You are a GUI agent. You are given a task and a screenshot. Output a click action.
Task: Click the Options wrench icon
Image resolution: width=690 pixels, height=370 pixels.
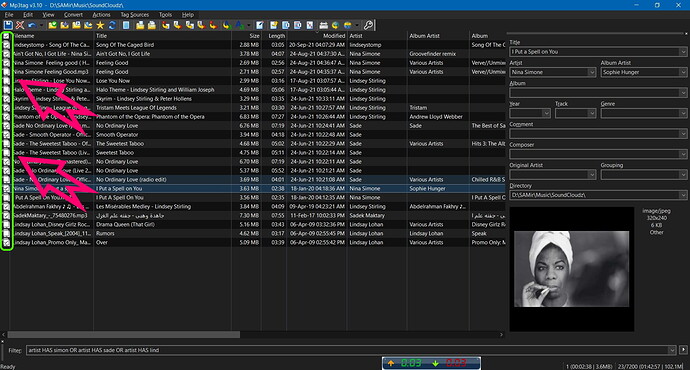pyautogui.click(x=368, y=25)
